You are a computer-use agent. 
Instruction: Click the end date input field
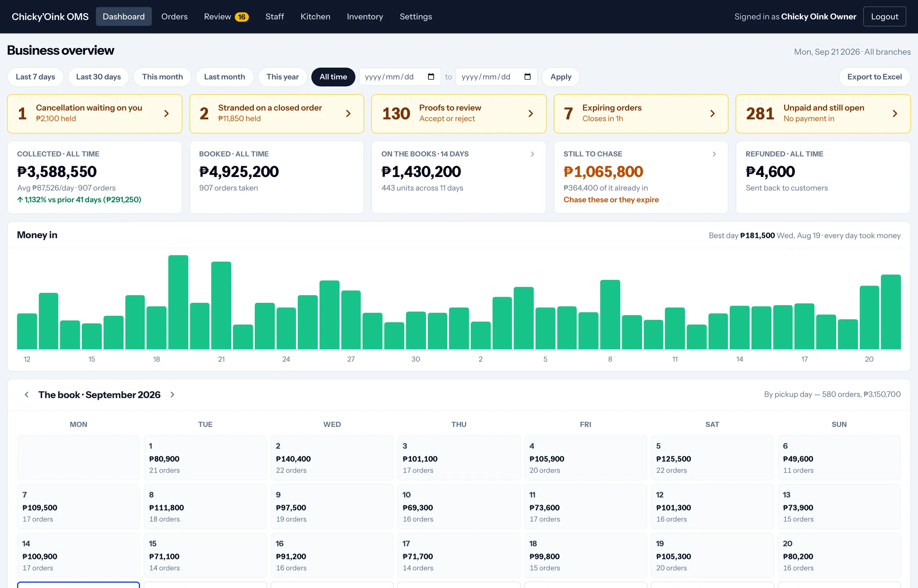tap(496, 77)
